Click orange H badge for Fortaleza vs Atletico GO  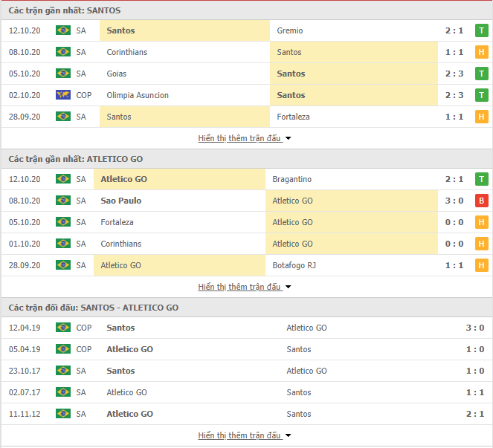pyautogui.click(x=481, y=222)
